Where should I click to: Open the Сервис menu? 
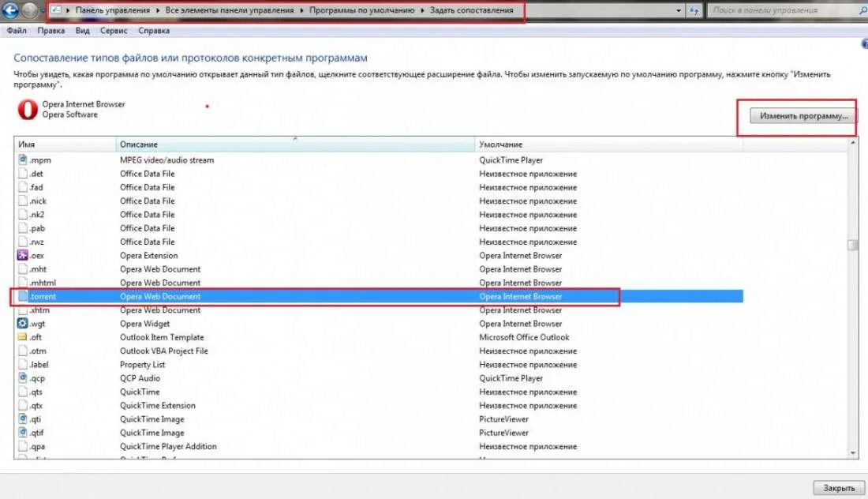[114, 31]
